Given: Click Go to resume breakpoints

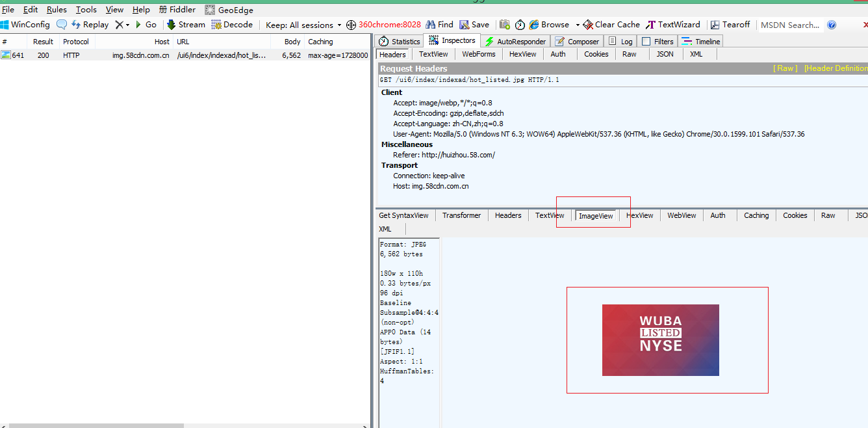Looking at the screenshot, I should pos(146,25).
